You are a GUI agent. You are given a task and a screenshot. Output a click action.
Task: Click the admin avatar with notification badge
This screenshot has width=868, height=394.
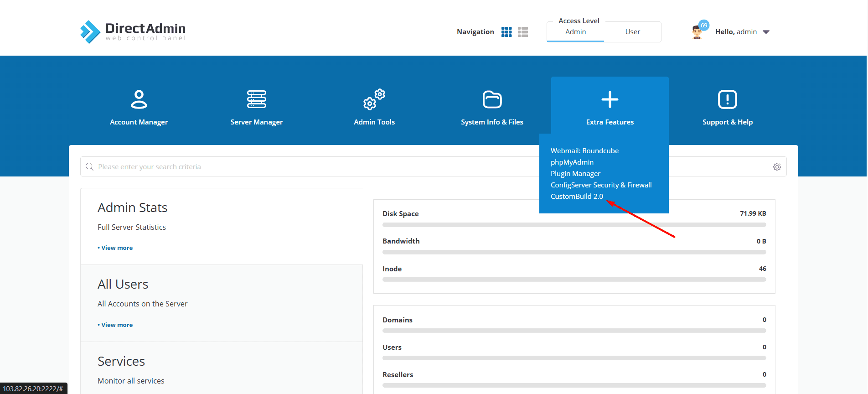pos(697,31)
